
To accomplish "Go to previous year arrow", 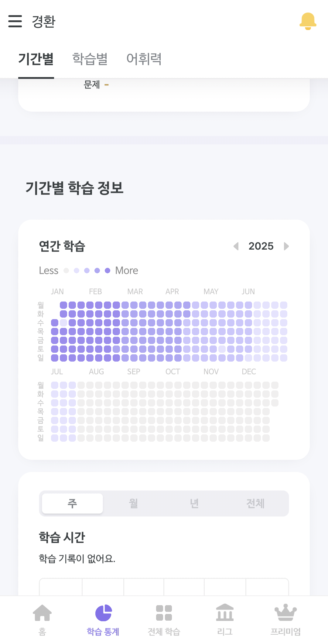I will [x=236, y=246].
